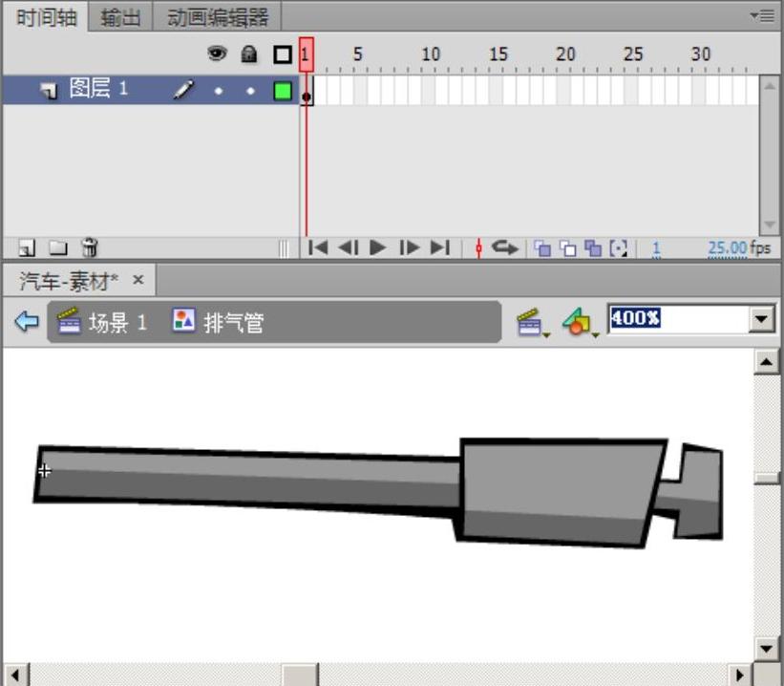Image resolution: width=784 pixels, height=686 pixels.
Task: Switch to the 输出 tab
Action: click(x=120, y=17)
